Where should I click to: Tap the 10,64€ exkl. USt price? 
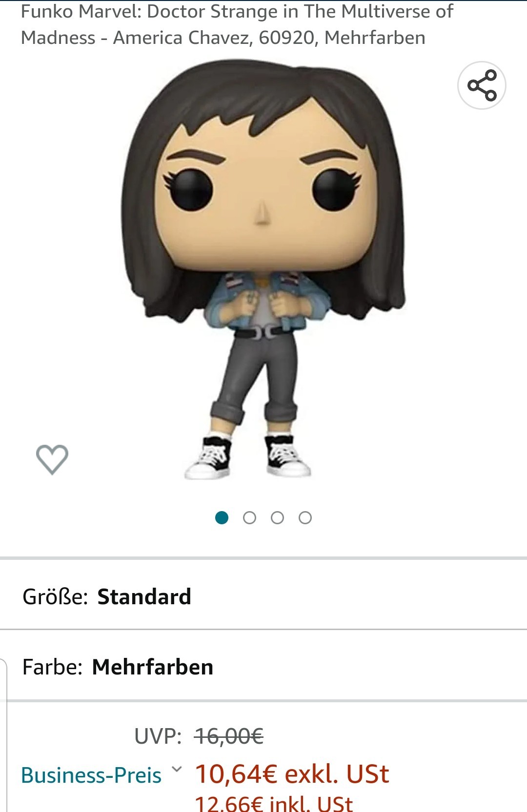[x=292, y=774]
